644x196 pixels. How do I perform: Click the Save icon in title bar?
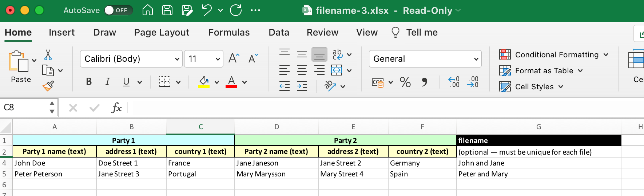point(167,10)
